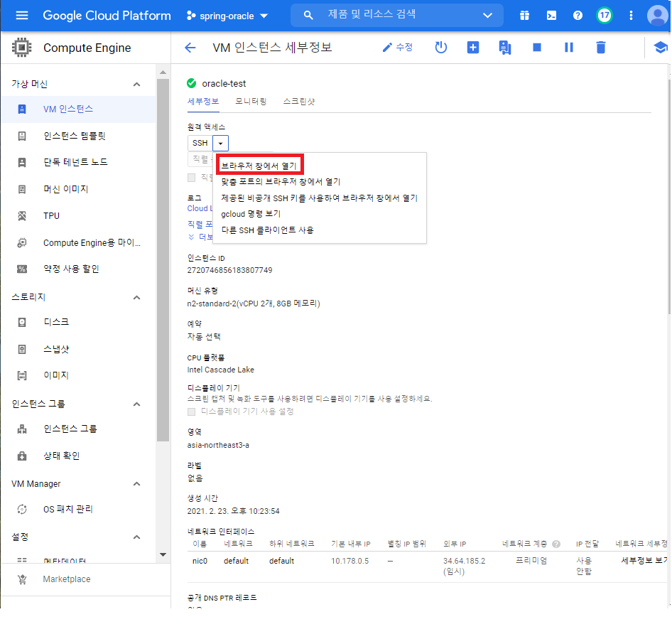672x639 pixels.
Task: Delete the instance with trash icon
Action: (x=601, y=47)
